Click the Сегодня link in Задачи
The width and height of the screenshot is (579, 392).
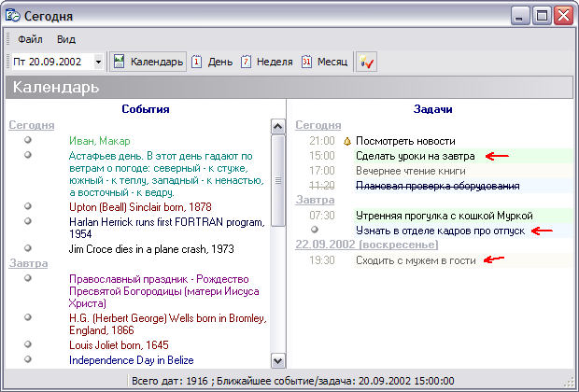318,125
